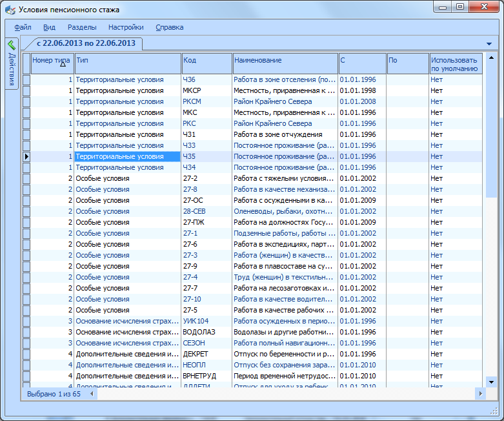This screenshot has height=421, width=504.
Task: Click the date cell for code 27-ОС
Action: click(362, 200)
